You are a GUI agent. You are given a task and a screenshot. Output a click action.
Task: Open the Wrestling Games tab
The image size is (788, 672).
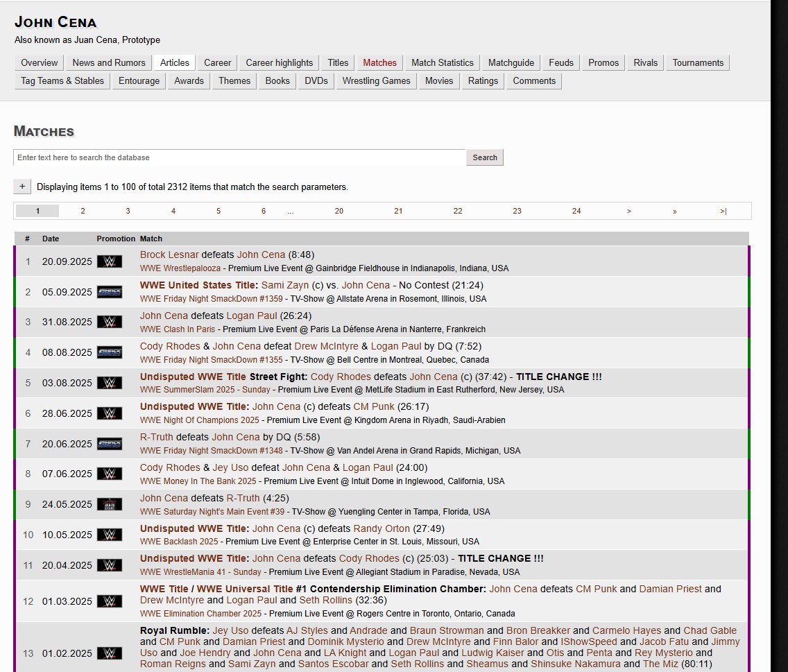tap(376, 81)
